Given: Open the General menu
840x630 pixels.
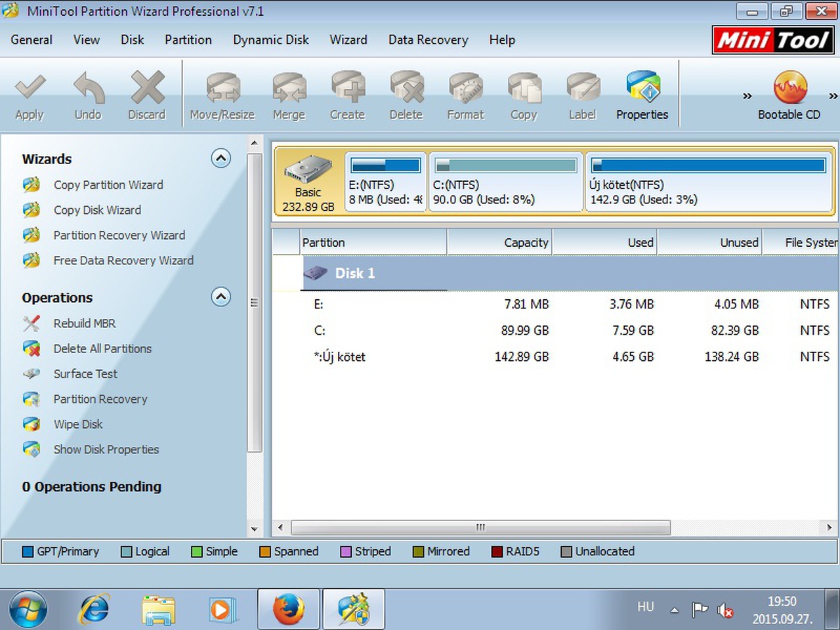Looking at the screenshot, I should pos(31,40).
